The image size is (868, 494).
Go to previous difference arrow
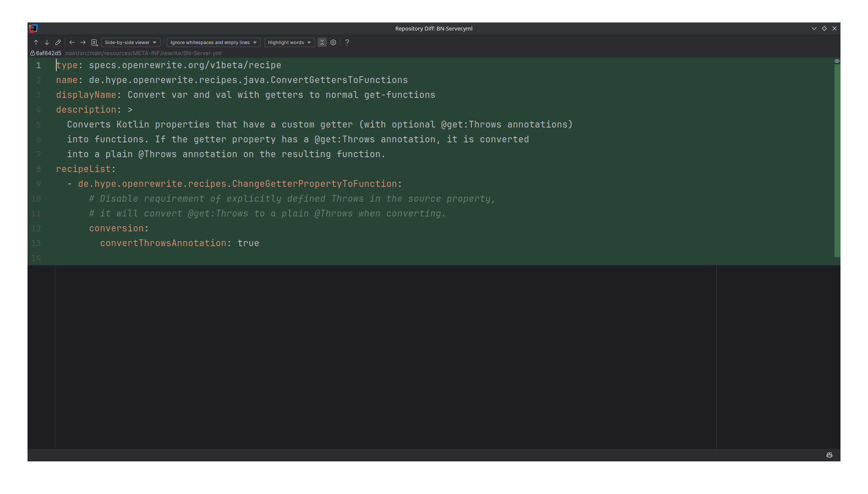coord(36,42)
